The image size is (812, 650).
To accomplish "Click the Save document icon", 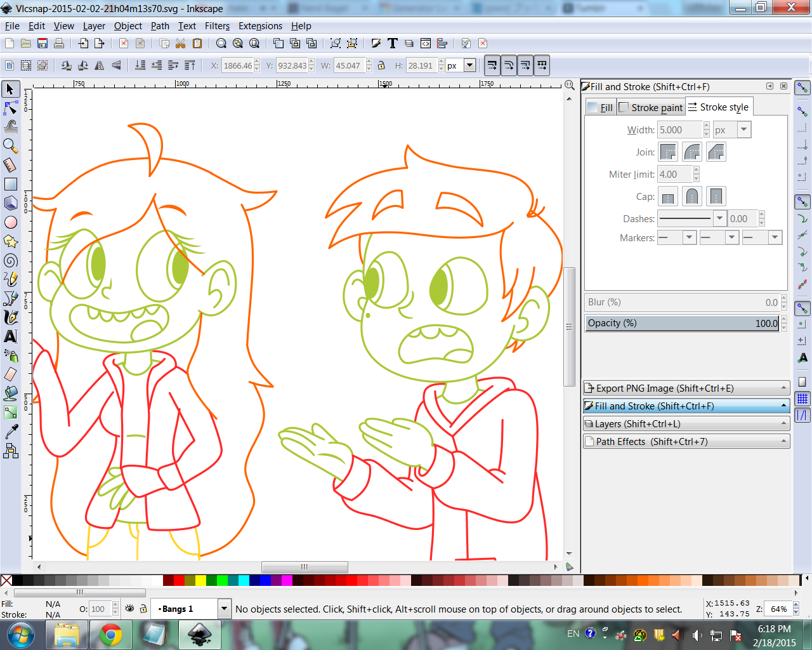I will [43, 43].
